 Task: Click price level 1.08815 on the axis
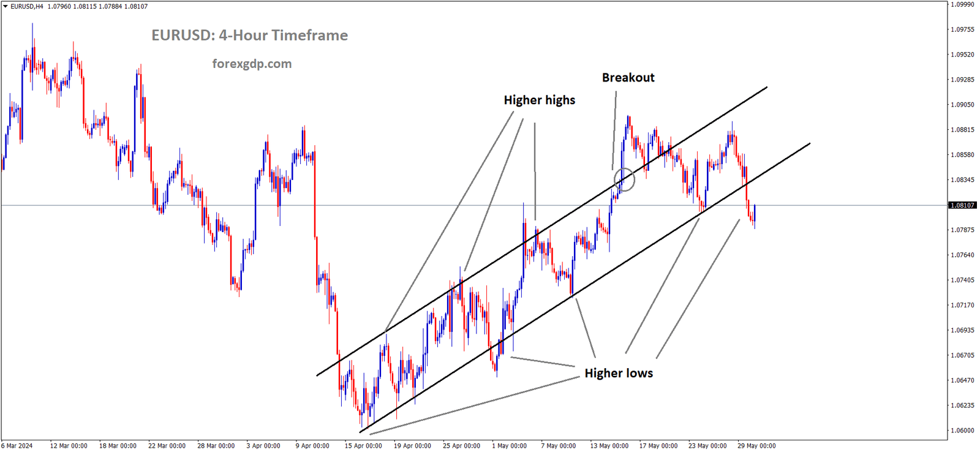[962, 130]
